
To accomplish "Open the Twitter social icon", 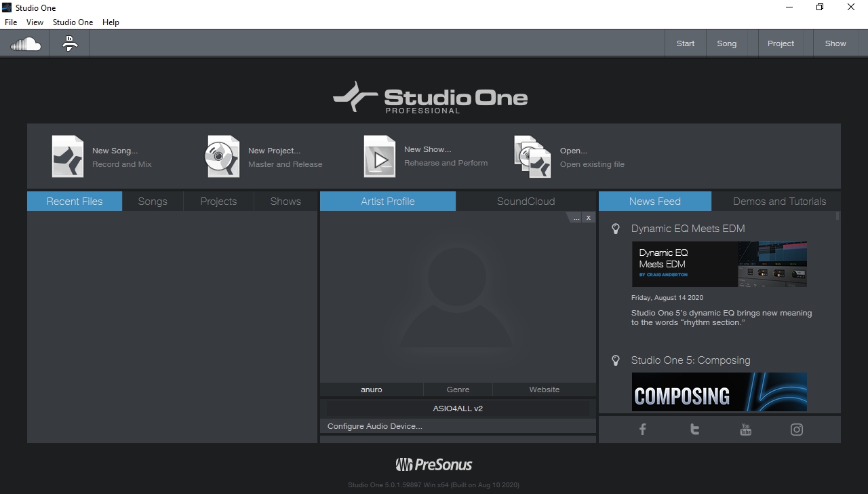I will click(694, 430).
